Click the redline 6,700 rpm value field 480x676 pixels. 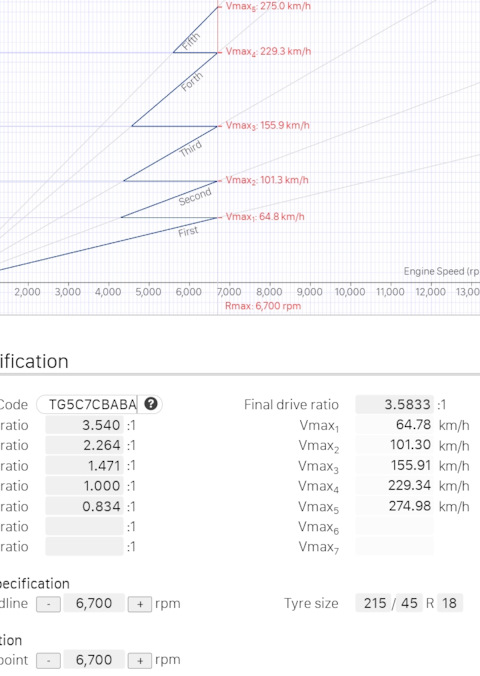pyautogui.click(x=94, y=603)
